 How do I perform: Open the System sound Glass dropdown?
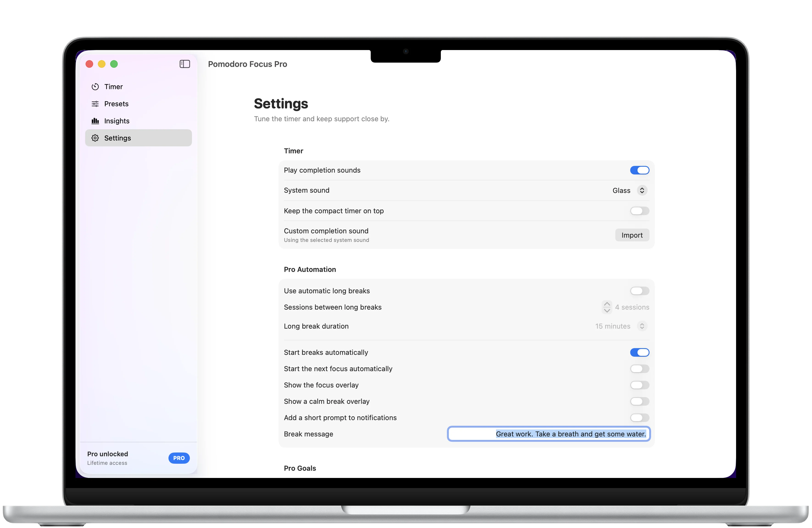pos(630,190)
